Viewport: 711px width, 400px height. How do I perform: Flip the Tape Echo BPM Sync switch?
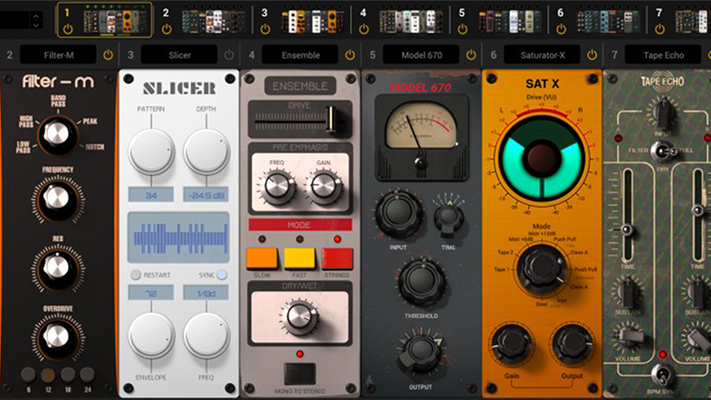(662, 375)
